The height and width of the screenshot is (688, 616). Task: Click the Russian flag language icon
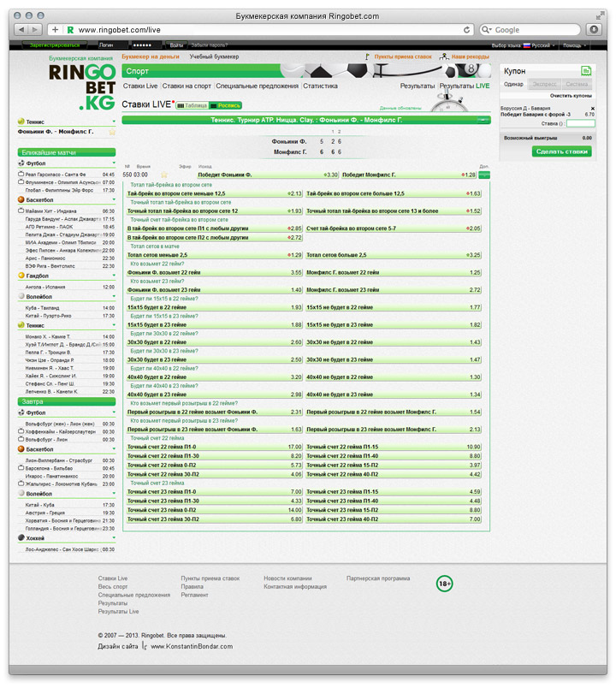(x=526, y=45)
